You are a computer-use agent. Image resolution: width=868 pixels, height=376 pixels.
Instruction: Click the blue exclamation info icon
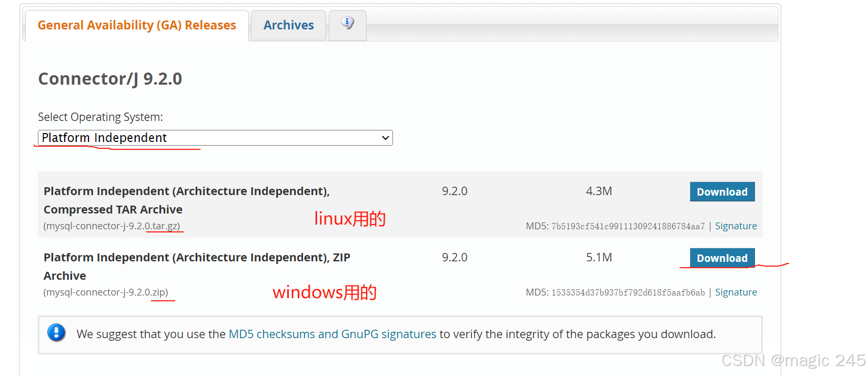coord(56,333)
